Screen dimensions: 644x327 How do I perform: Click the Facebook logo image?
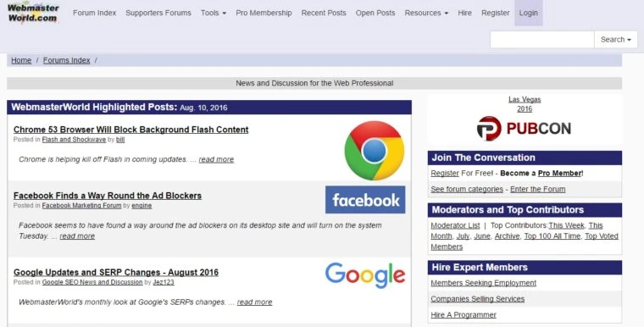[365, 200]
